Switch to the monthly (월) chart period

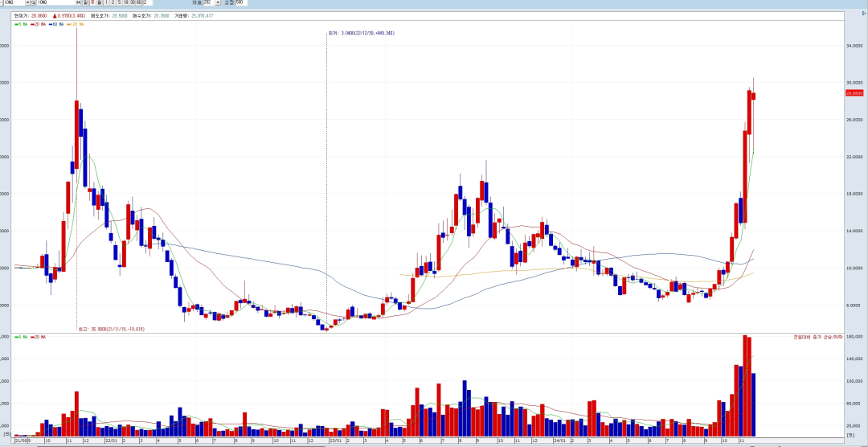pos(100,3)
